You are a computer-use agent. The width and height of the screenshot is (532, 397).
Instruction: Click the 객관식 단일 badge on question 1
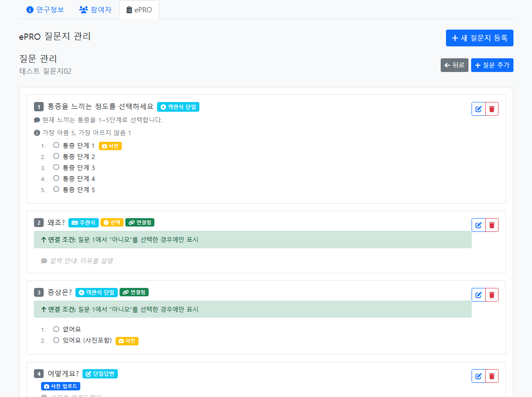pos(178,106)
